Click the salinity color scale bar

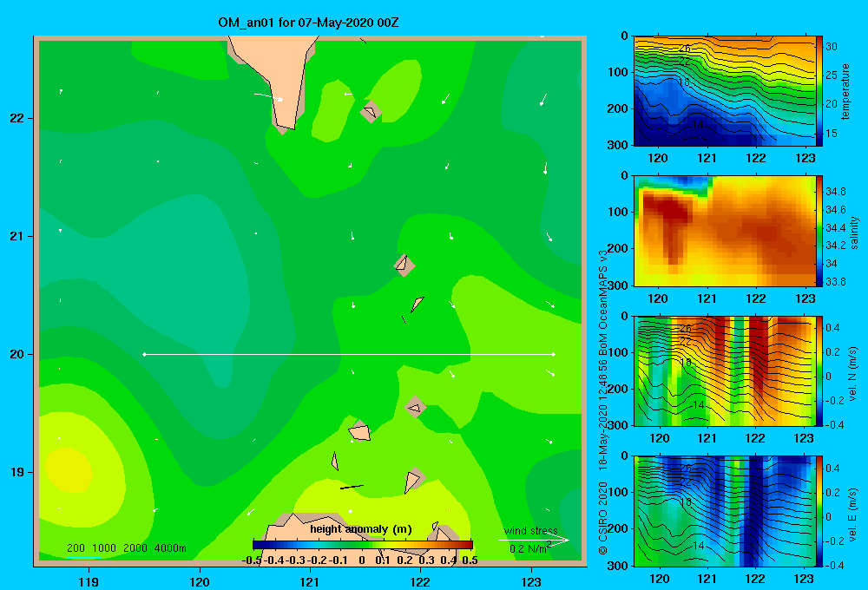point(819,231)
